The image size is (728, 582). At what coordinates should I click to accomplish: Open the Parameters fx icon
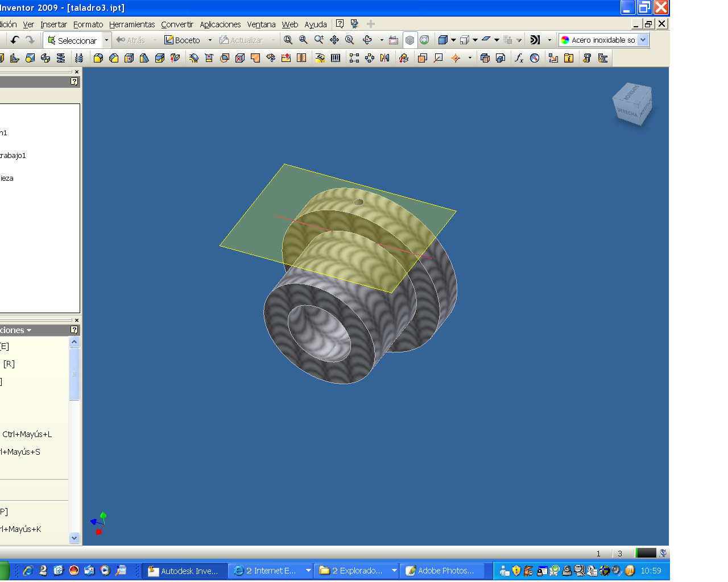click(x=519, y=58)
